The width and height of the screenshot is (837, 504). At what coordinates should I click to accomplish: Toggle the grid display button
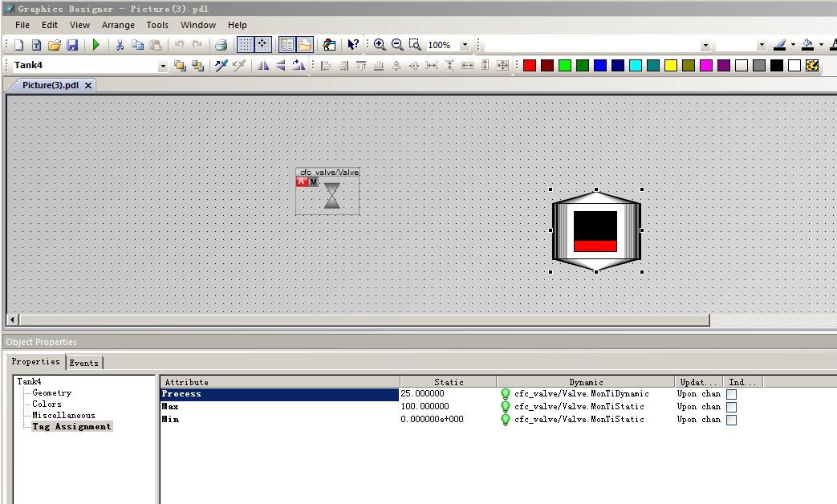246,45
